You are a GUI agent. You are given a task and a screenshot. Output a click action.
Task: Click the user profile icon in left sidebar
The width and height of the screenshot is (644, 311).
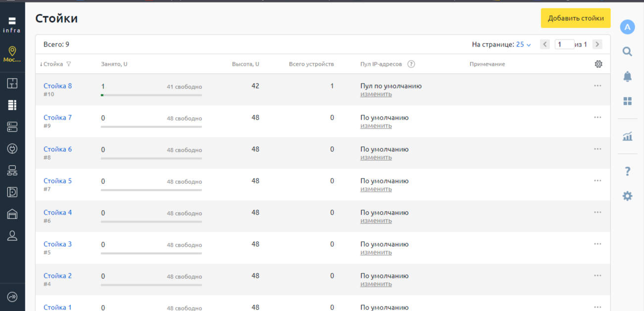(12, 236)
